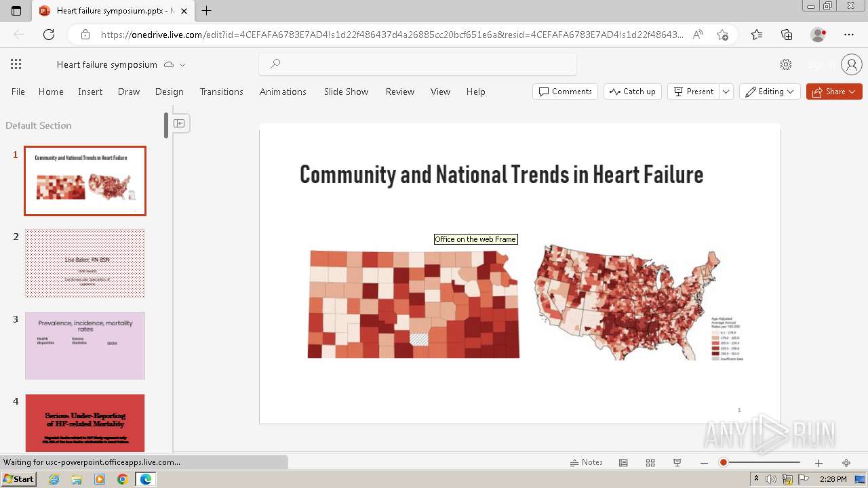Viewport: 868px width, 488px height.
Task: Add this page to favorites star
Action: (x=723, y=35)
